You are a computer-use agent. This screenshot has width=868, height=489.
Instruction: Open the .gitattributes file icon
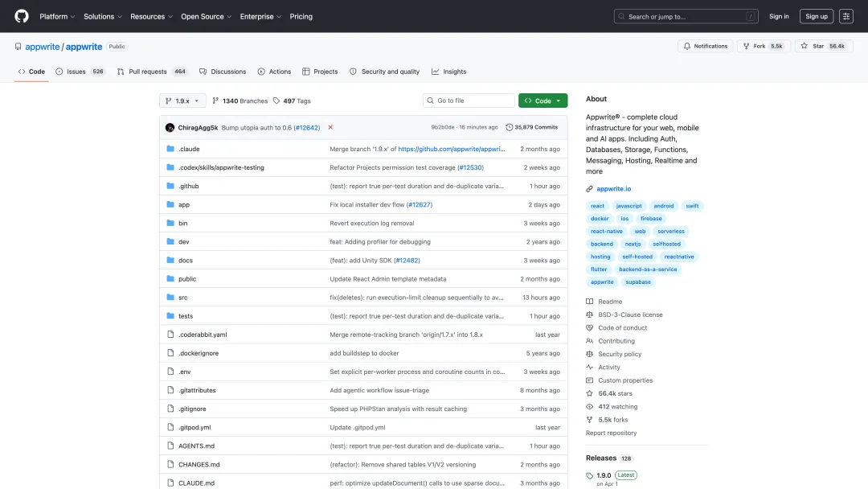click(x=170, y=390)
